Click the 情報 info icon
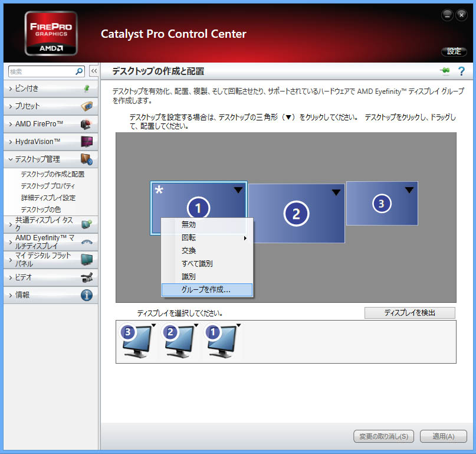Viewport: 476px width, 454px height. pyautogui.click(x=87, y=295)
